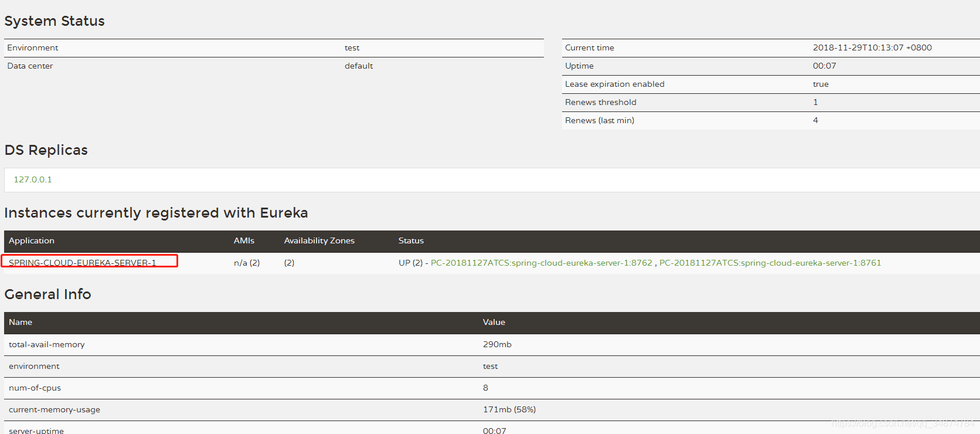Click the 171mb (58%) value
Viewport: 980px width, 434px height.
coord(509,409)
